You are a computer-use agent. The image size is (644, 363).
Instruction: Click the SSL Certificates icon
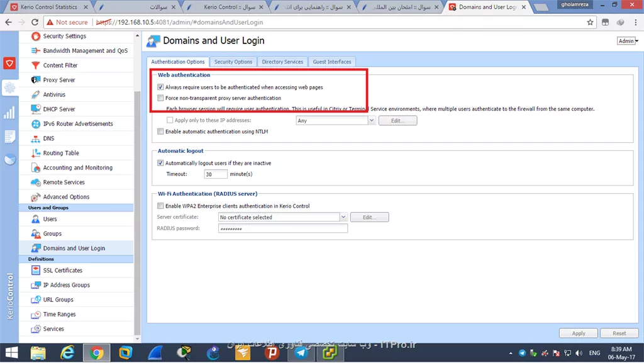point(36,271)
